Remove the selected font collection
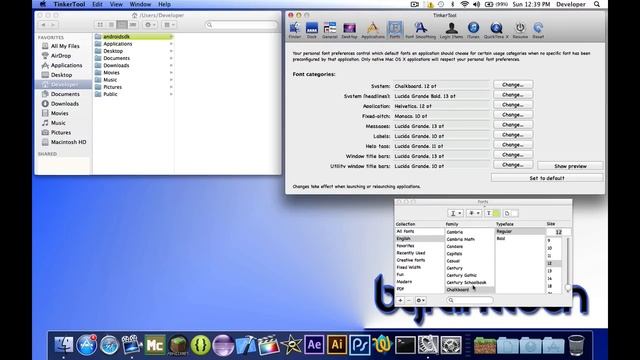 coord(409,300)
